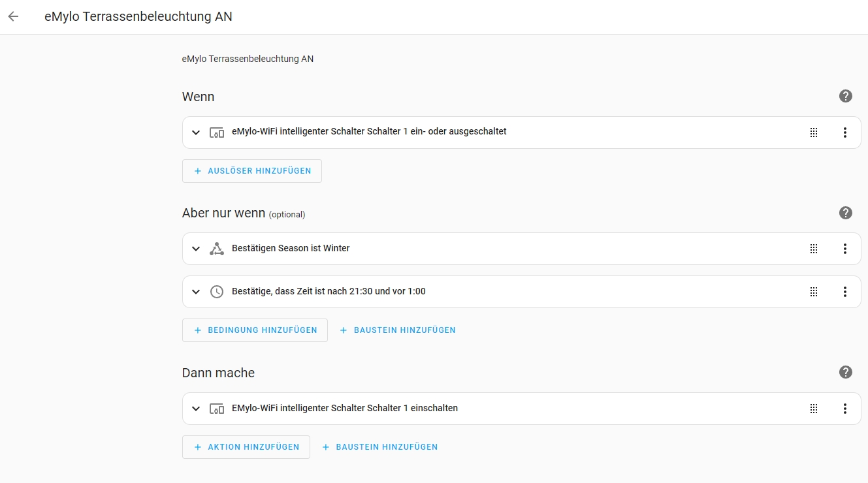The image size is (868, 483).
Task: Click action text EMylo-WiFi Schalter 1 einschalten
Action: pyautogui.click(x=345, y=408)
